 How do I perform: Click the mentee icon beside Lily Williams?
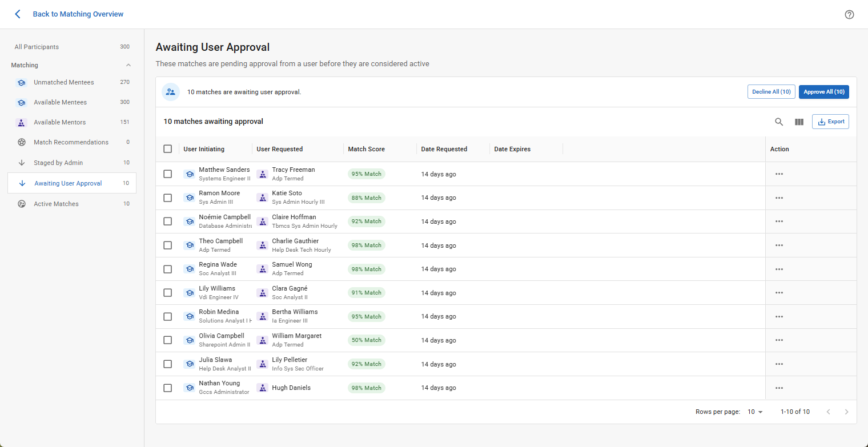[x=189, y=293]
